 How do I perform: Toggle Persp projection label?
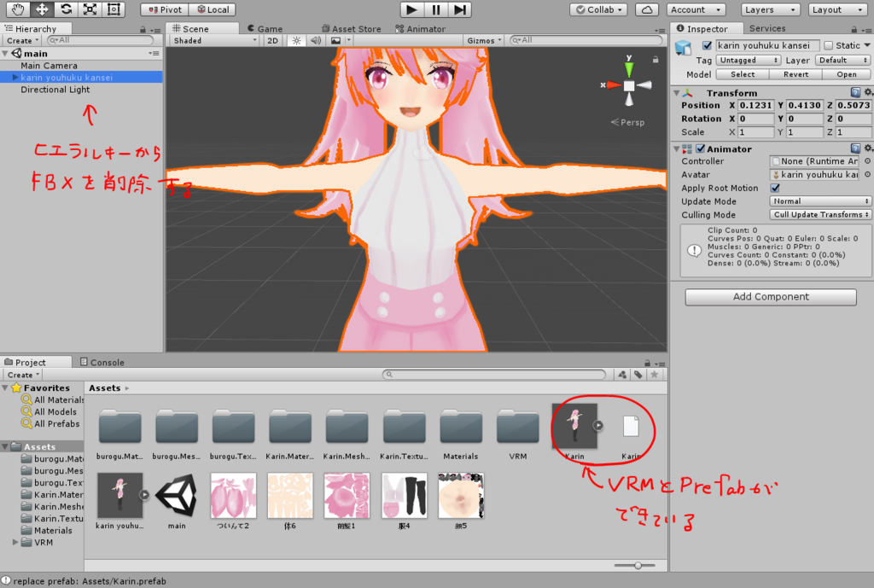click(627, 122)
